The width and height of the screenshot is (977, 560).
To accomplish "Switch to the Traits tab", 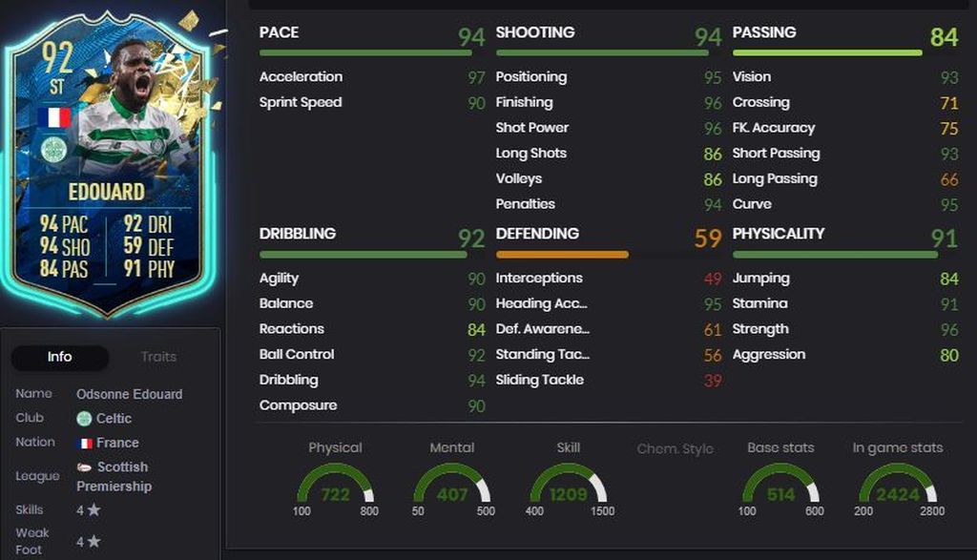I will [x=158, y=357].
